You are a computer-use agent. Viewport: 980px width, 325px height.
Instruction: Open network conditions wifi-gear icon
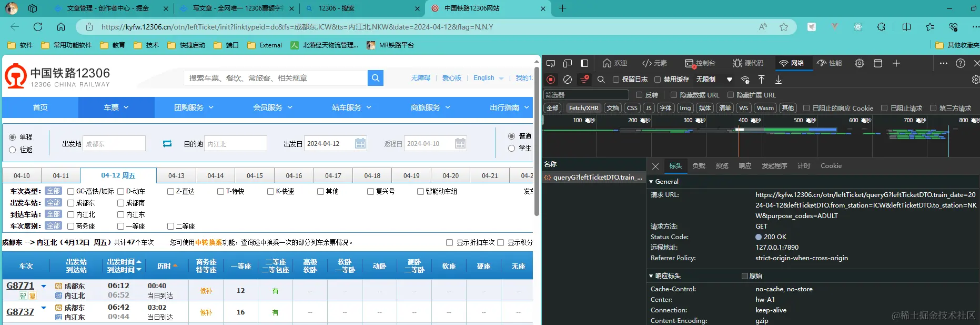745,80
